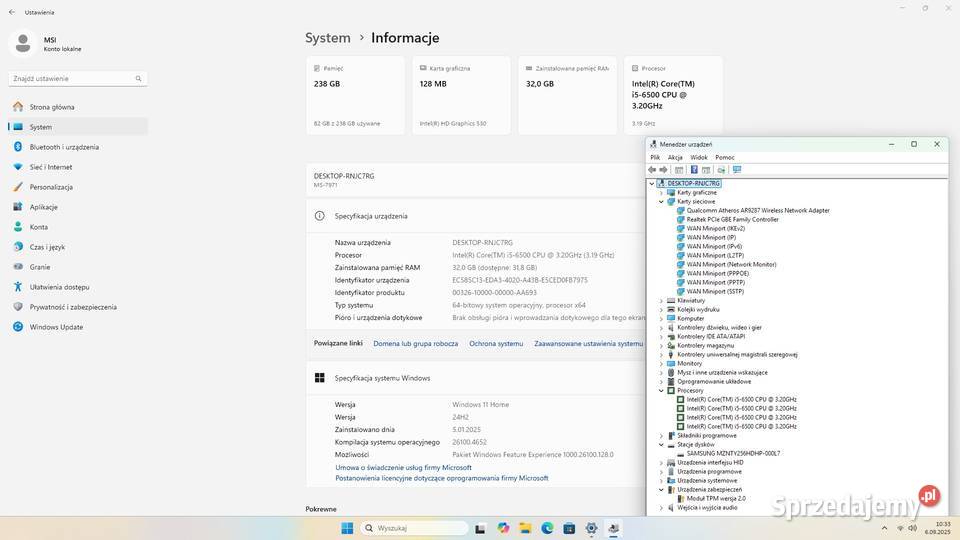Click System breadcrumb in page header
This screenshot has width=960, height=540.
point(328,38)
